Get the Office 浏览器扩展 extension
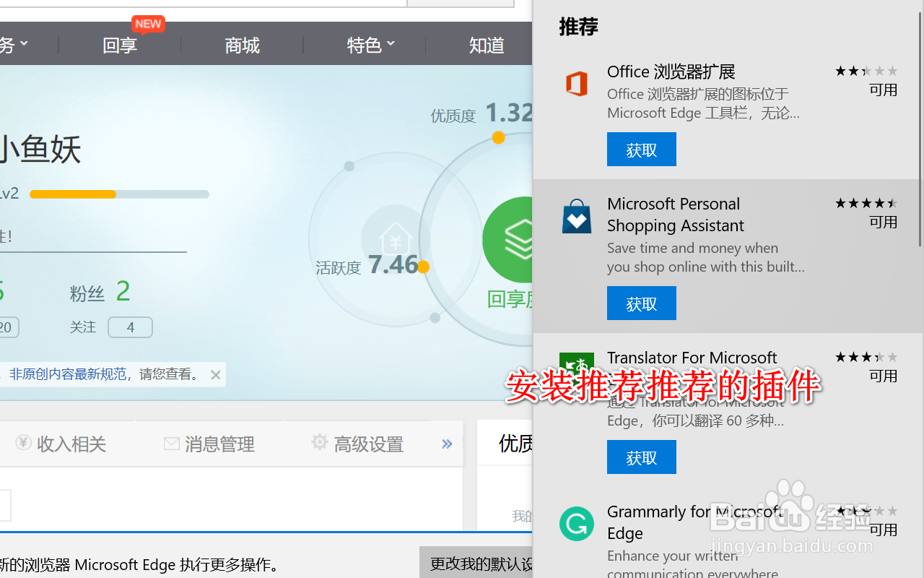Viewport: 924px width, 578px height. 641,150
